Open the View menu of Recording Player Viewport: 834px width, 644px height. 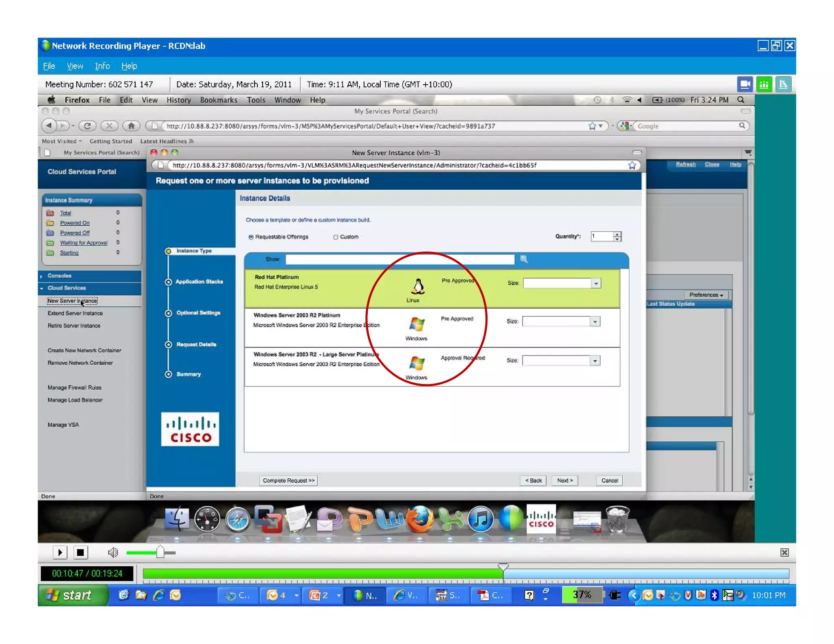pyautogui.click(x=75, y=66)
